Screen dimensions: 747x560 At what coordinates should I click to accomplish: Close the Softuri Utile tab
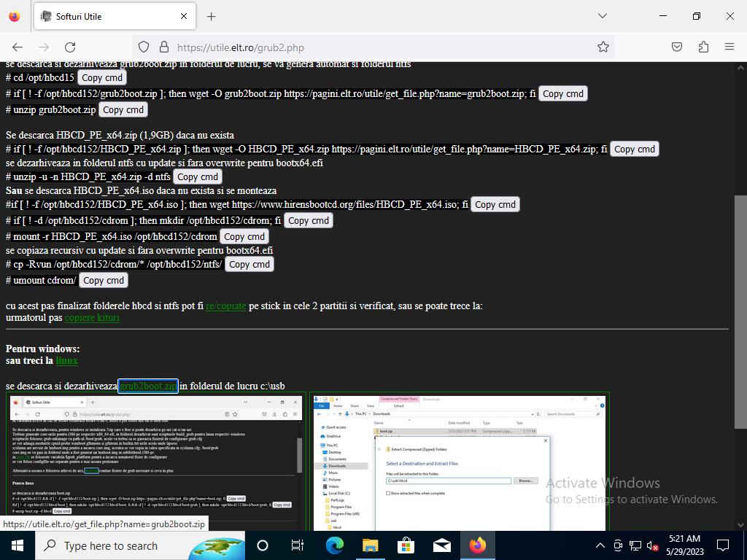[184, 16]
